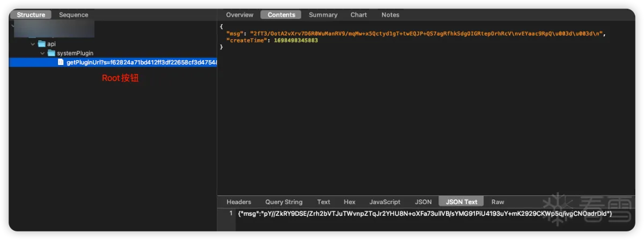
Task: Open the Overview tab
Action: tap(239, 15)
